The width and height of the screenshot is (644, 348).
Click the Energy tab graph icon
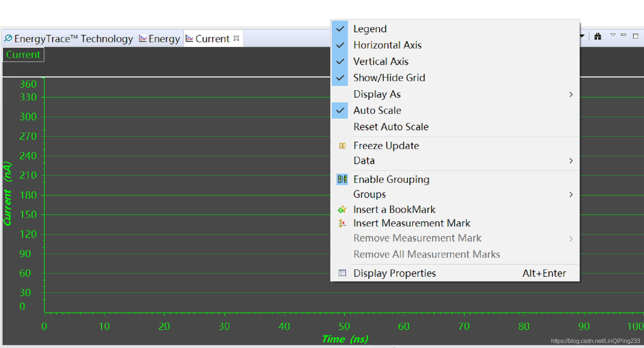pos(143,38)
